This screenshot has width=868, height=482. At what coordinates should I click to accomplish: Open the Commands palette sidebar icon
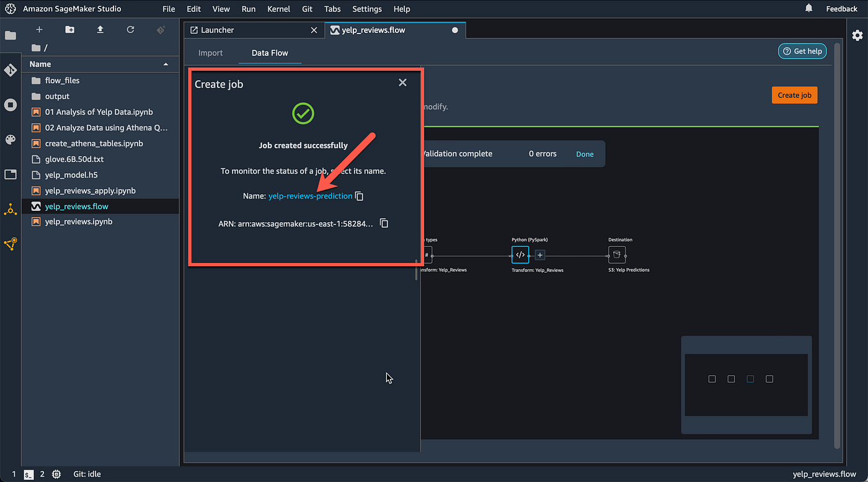[11, 140]
